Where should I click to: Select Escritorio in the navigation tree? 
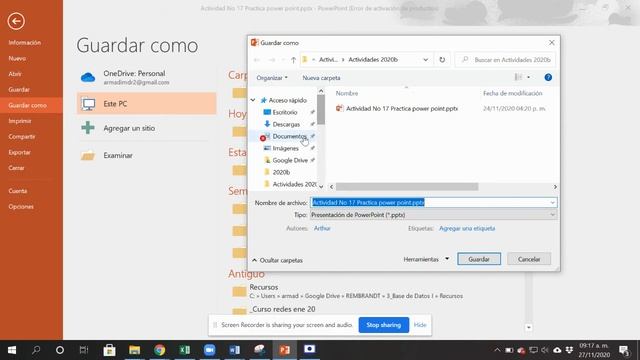click(284, 112)
